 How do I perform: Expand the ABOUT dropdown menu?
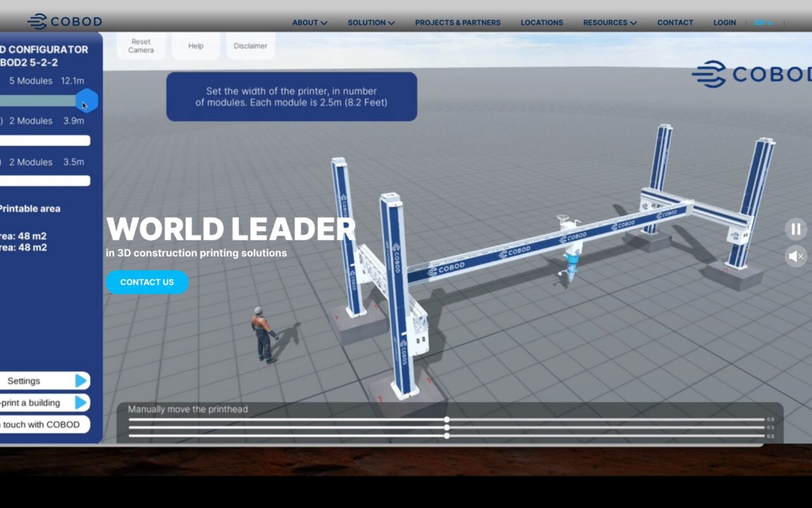pyautogui.click(x=310, y=22)
